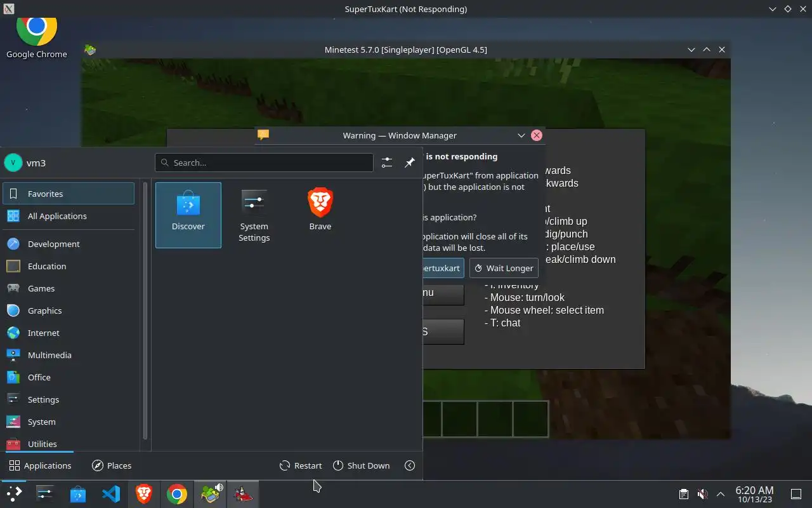Viewport: 812px width, 508px height.
Task: Switch to the SuperTuxKart taskbar entry
Action: tap(243, 494)
